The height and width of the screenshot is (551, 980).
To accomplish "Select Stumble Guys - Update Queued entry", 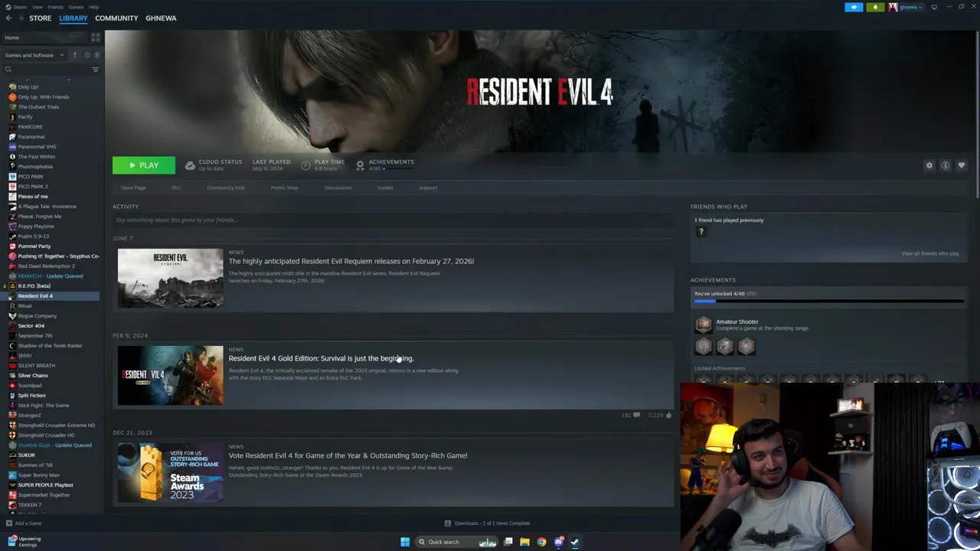I will [54, 445].
